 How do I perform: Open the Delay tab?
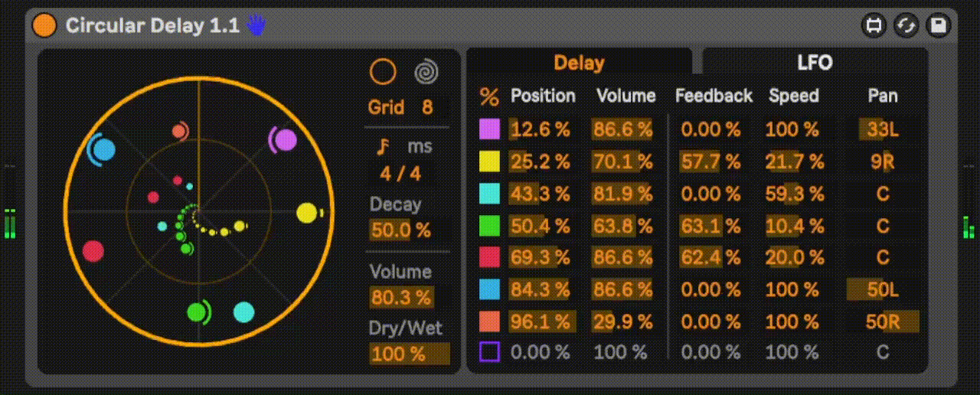point(579,63)
